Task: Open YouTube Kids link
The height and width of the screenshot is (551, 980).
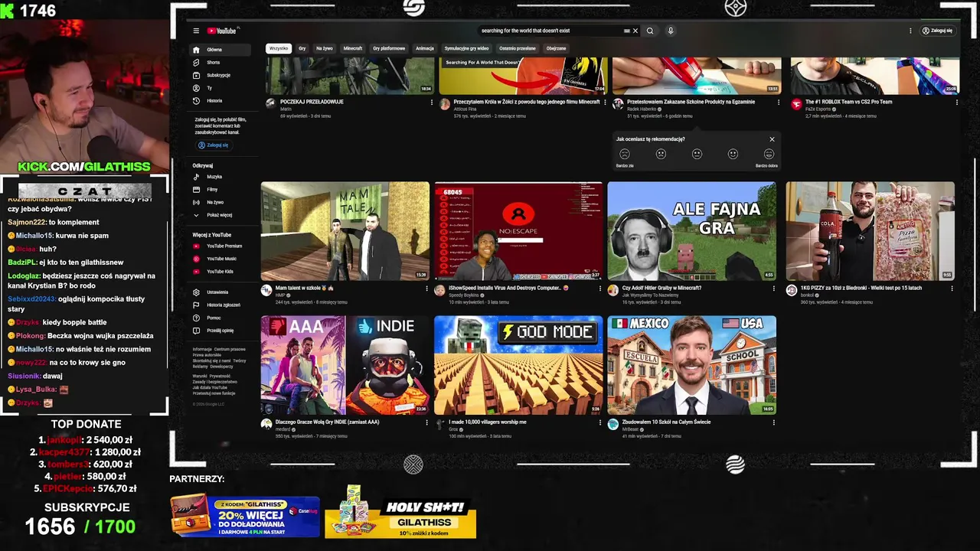Action: [x=221, y=271]
